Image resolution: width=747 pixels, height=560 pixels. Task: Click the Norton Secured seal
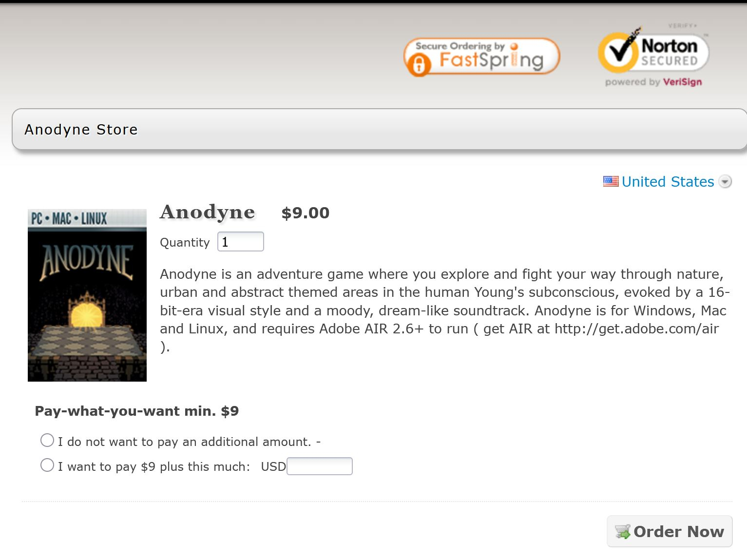[x=653, y=55]
